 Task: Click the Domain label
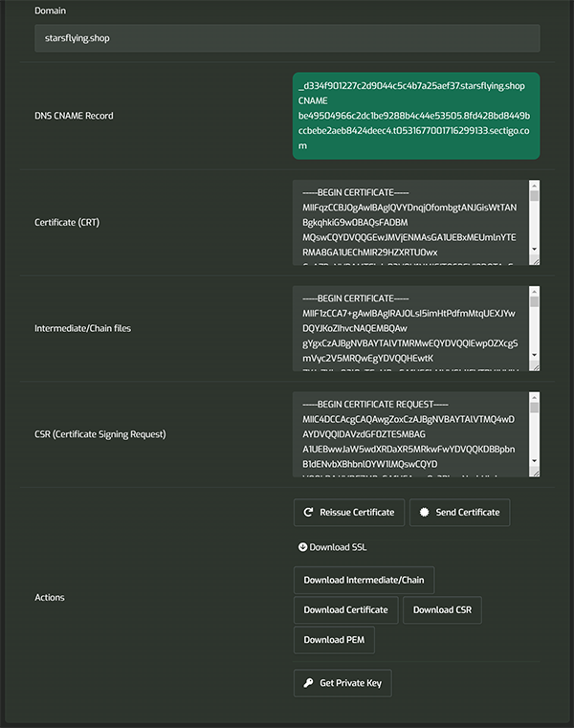50,11
